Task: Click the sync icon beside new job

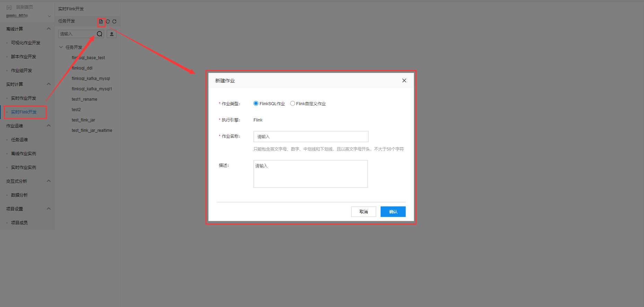Action: click(x=108, y=21)
